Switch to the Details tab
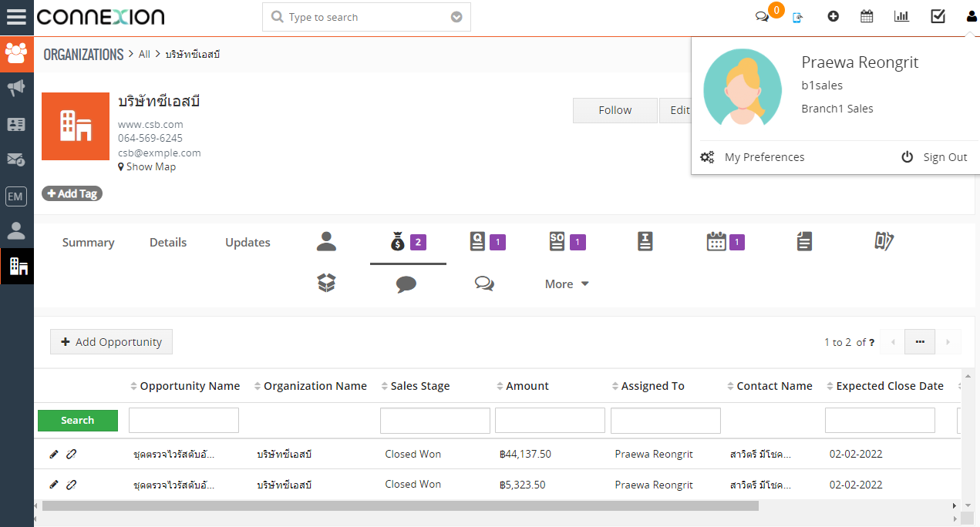The image size is (980, 527). pyautogui.click(x=168, y=243)
